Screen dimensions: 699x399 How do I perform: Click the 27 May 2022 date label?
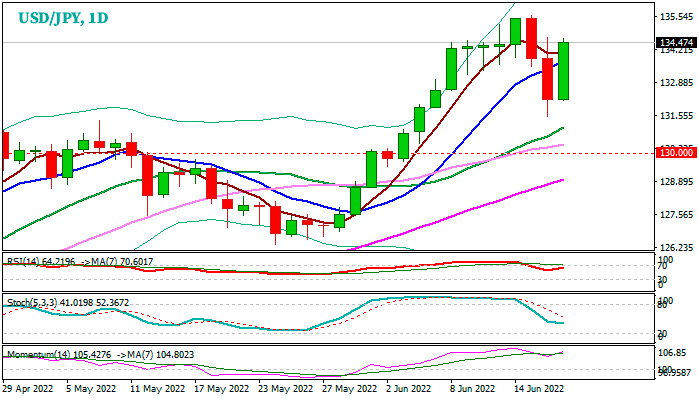[x=350, y=389]
